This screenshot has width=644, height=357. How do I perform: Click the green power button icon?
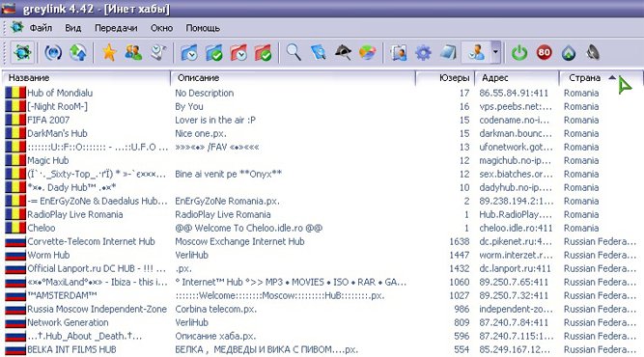519,52
